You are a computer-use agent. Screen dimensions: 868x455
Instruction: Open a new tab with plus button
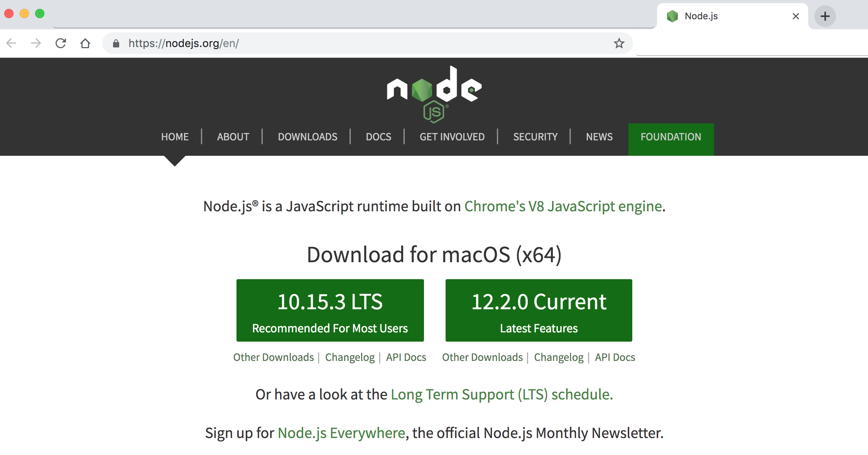(825, 16)
